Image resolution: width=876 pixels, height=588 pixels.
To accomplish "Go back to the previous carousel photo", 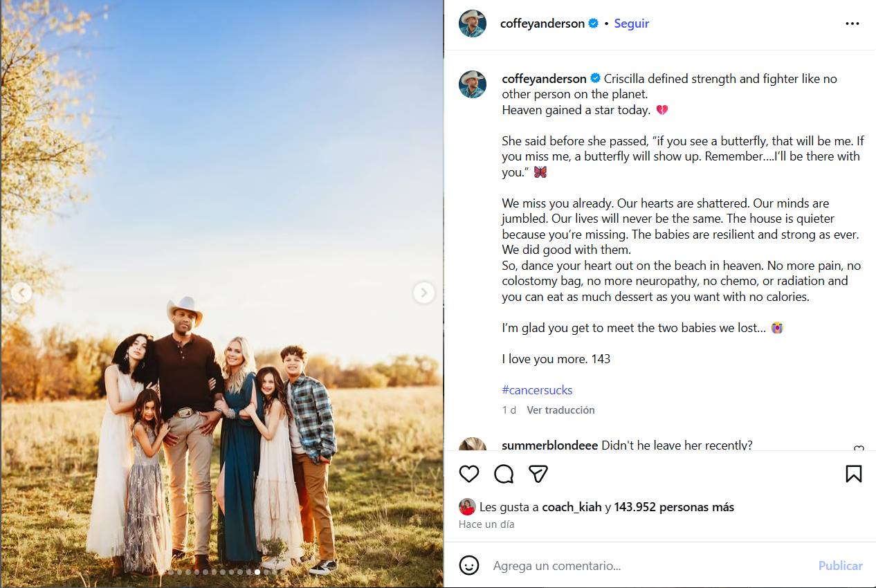I will [x=21, y=293].
